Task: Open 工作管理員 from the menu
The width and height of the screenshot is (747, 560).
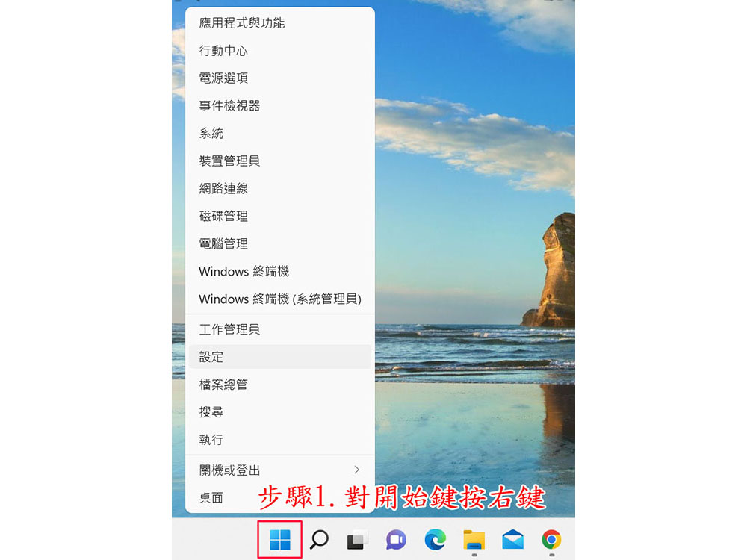Action: tap(229, 329)
